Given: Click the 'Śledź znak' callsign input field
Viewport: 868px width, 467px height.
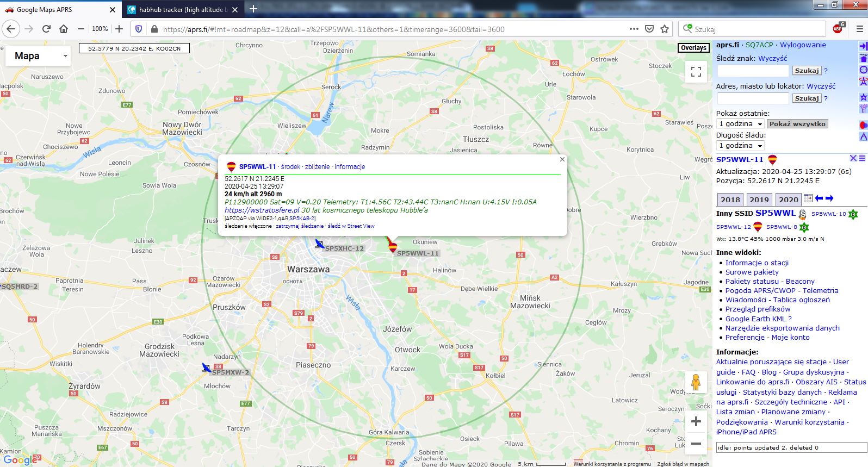Looking at the screenshot, I should pyautogui.click(x=753, y=71).
